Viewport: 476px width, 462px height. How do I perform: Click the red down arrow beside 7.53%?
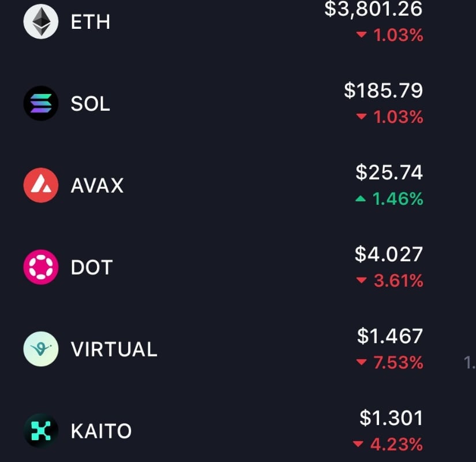[x=361, y=362]
